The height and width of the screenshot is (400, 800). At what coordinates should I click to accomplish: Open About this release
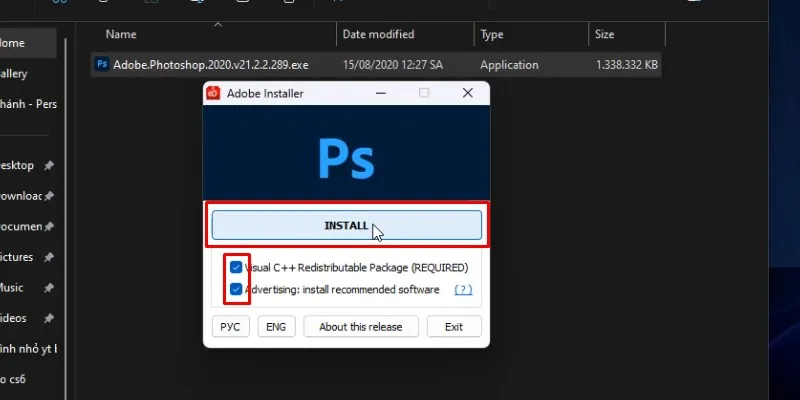pyautogui.click(x=359, y=327)
